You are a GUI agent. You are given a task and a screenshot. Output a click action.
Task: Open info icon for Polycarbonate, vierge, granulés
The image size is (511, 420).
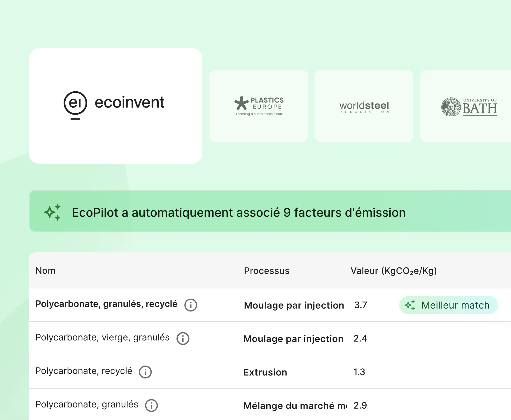(x=183, y=339)
